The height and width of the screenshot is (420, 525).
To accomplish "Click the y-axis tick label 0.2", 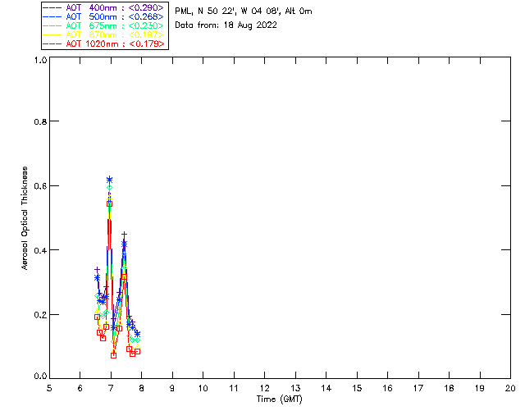I will [40, 315].
